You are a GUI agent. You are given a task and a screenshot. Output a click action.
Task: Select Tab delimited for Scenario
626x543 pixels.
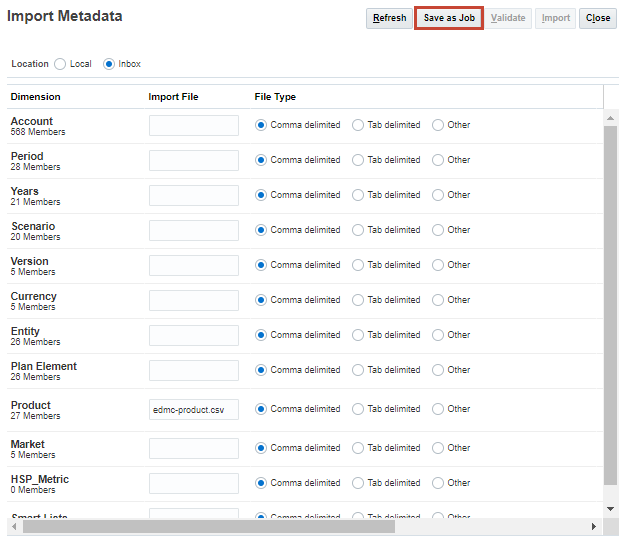click(358, 230)
